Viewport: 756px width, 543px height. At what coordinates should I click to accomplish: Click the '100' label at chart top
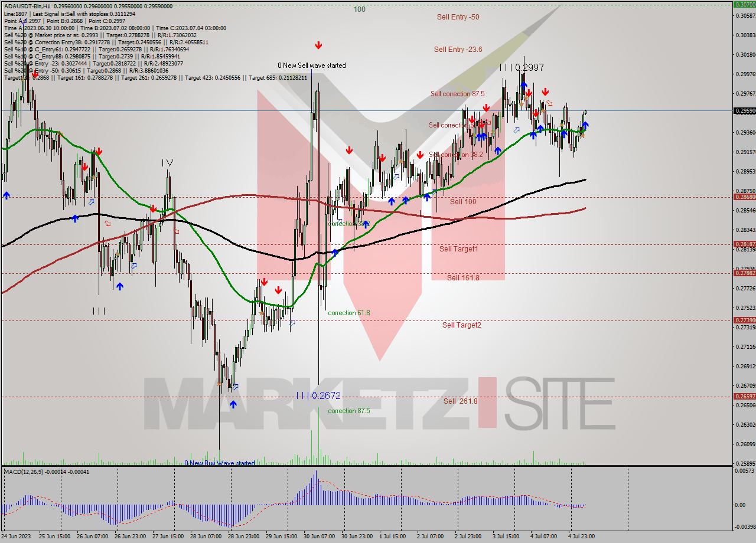359,9
